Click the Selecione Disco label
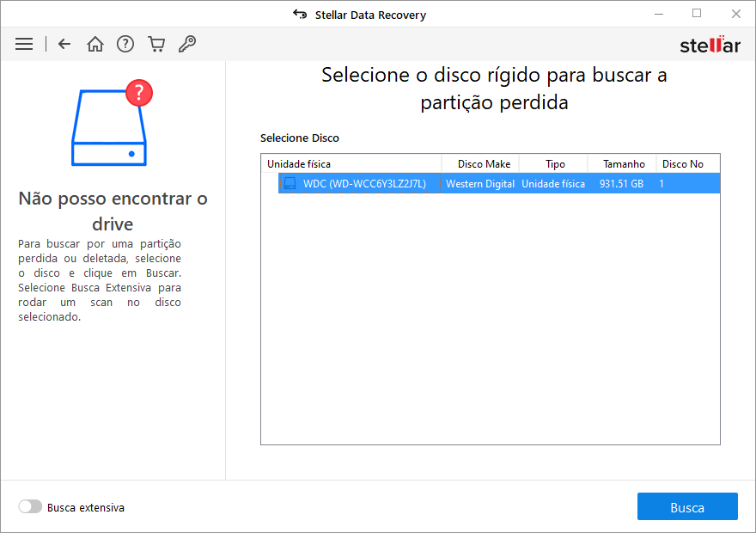756x533 pixels. (x=300, y=138)
